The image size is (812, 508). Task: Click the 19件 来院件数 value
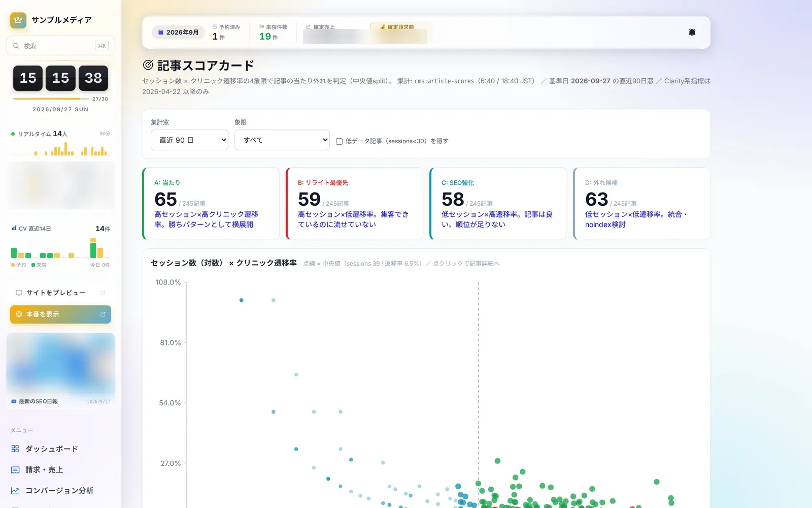point(268,37)
